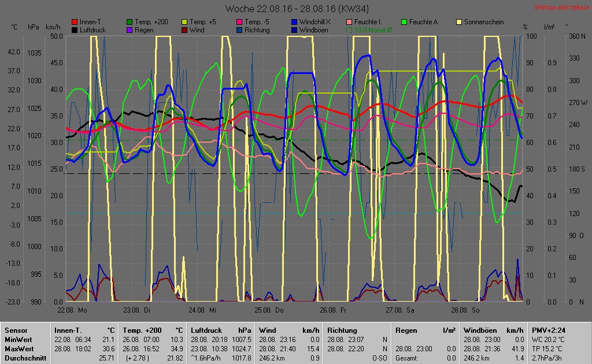The width and height of the screenshot is (592, 364).
Task: Click the '2.7hPa/3h' pressure trend value
Action: click(x=546, y=358)
